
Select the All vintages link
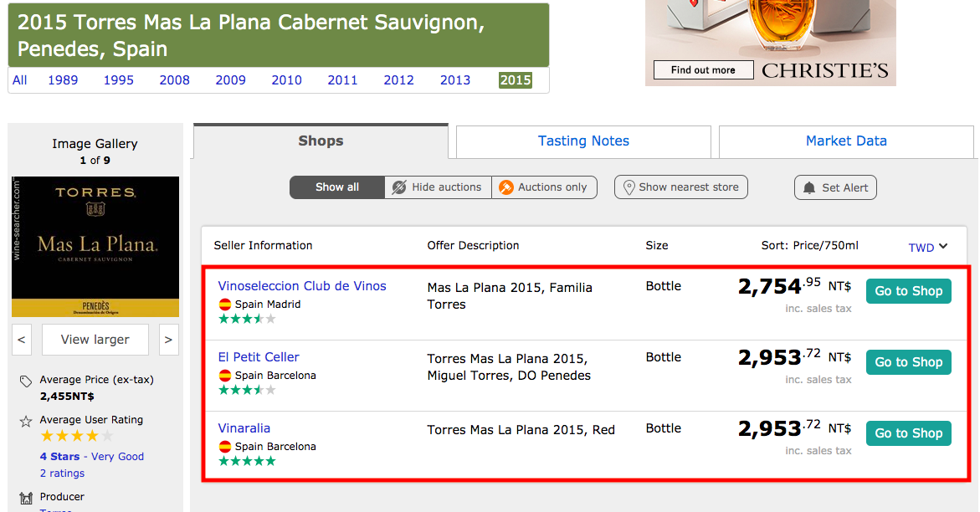pyautogui.click(x=19, y=80)
